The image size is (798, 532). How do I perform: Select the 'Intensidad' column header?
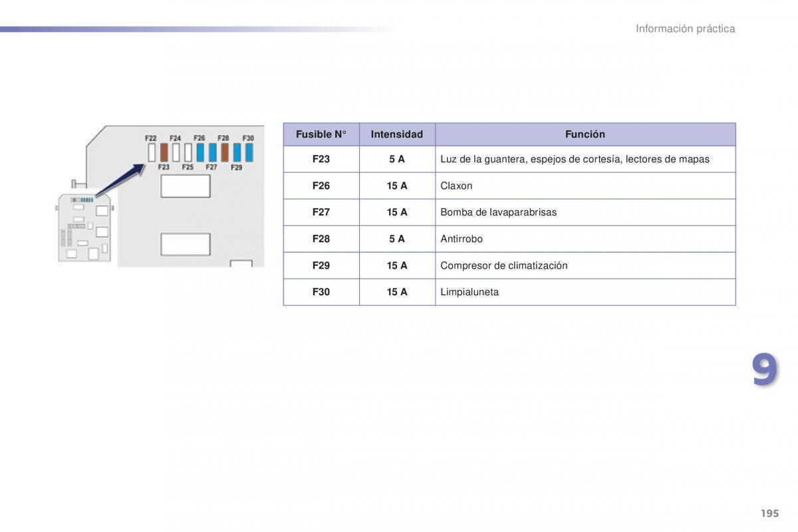397,134
